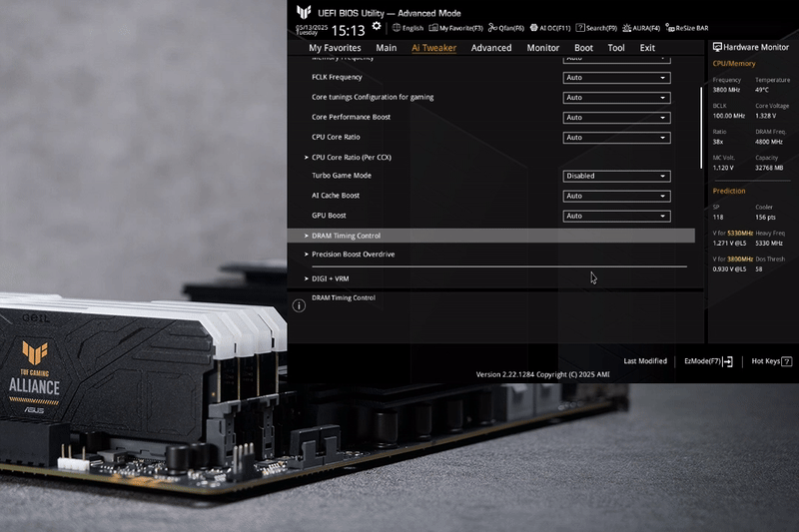This screenshot has height=532, width=799.
Task: Go to the Advanced tab
Action: click(491, 48)
